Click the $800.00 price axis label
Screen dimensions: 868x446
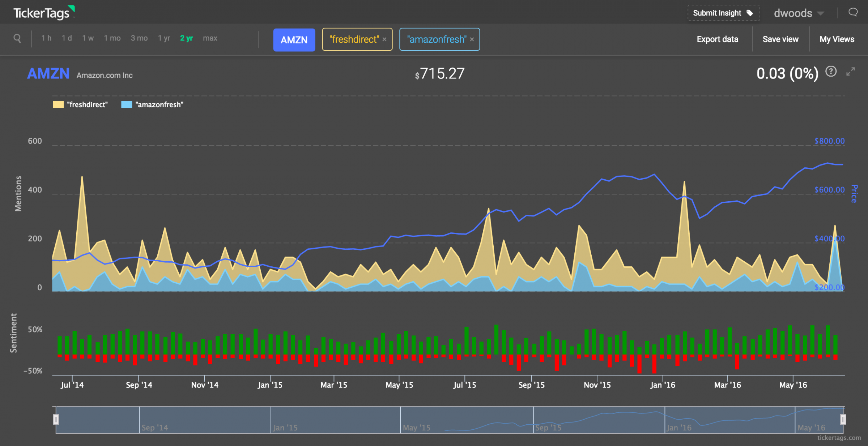coord(829,141)
